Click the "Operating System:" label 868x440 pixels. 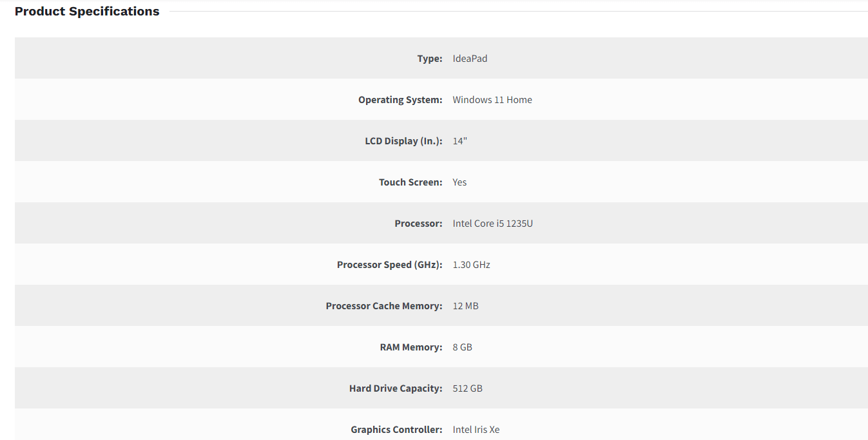[x=400, y=100]
